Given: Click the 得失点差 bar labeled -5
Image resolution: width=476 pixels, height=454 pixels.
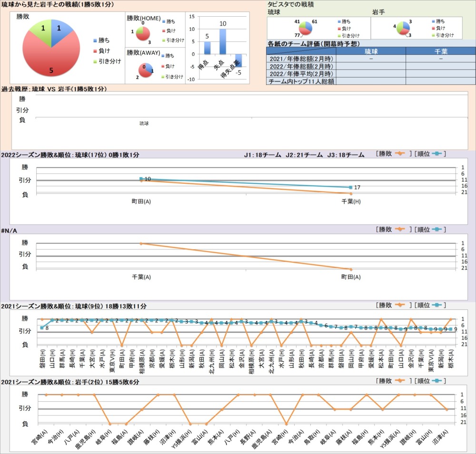Looking at the screenshot, I should [238, 60].
